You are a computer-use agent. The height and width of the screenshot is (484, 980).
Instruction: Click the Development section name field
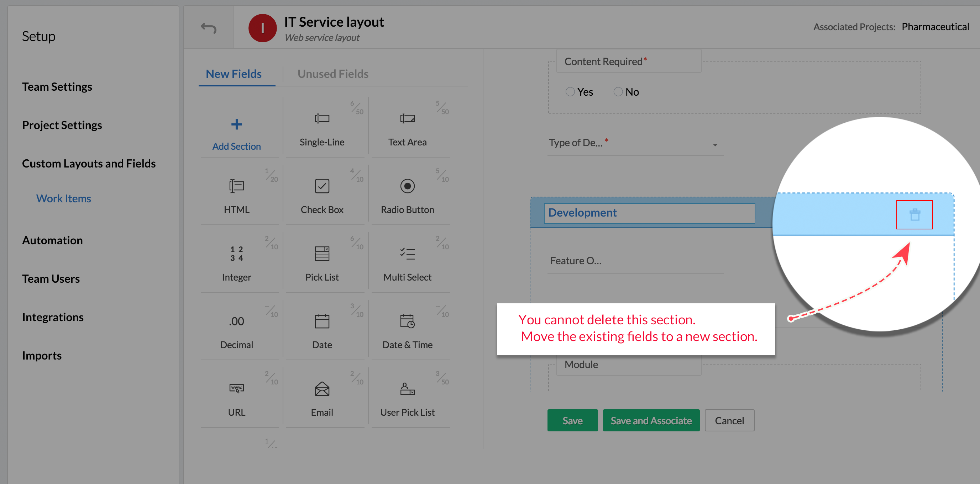point(649,213)
